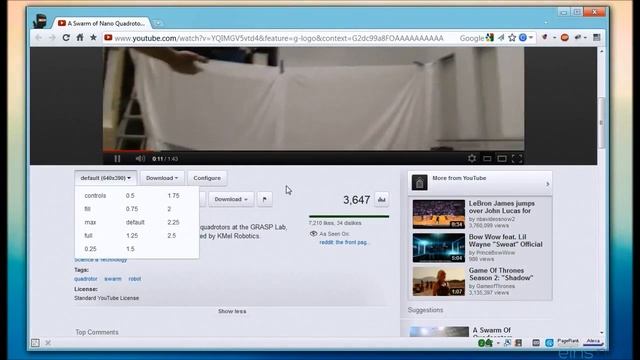The width and height of the screenshot is (640, 360).
Task: Switch to the small player size icon
Action: coord(487,158)
